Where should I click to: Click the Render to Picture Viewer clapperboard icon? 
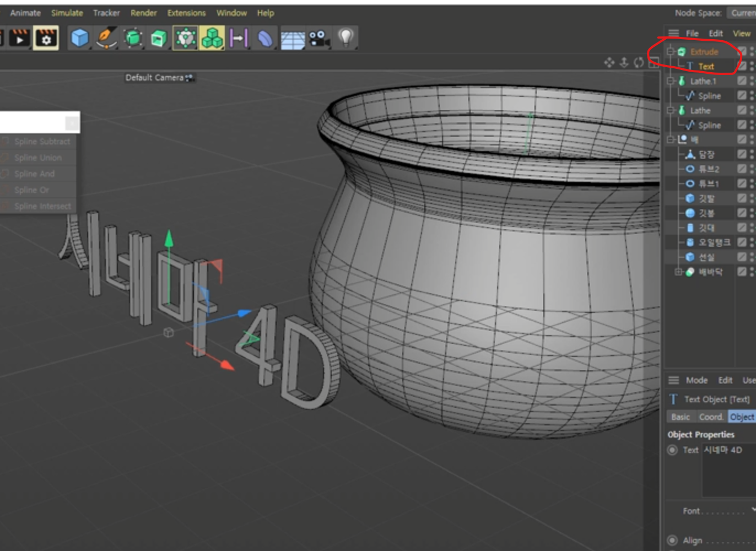[x=19, y=37]
